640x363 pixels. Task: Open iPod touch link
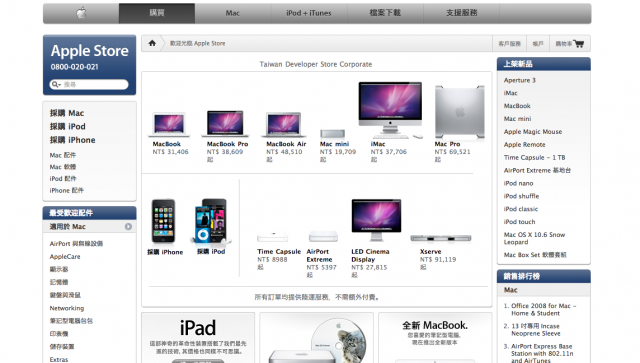coord(520,222)
